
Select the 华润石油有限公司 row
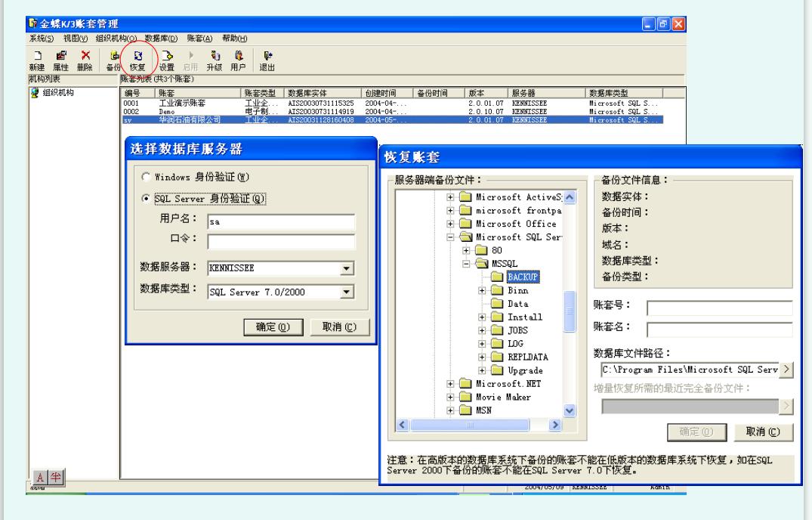pyautogui.click(x=393, y=119)
